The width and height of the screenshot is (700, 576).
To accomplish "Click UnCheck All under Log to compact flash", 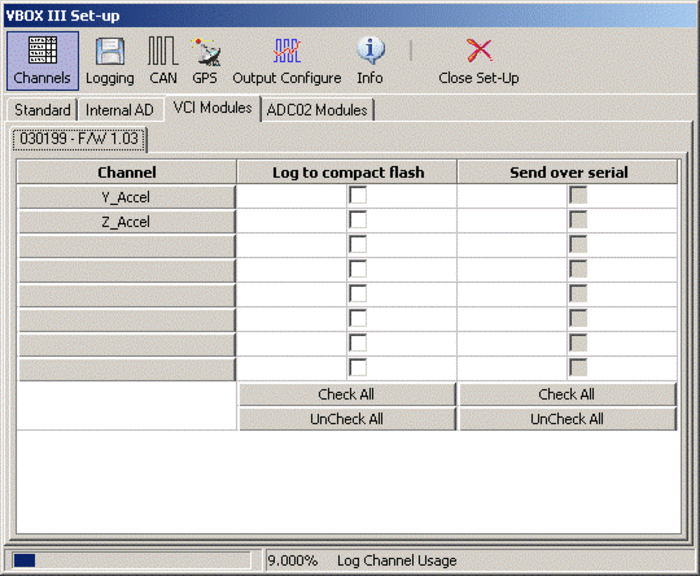I will (x=347, y=419).
